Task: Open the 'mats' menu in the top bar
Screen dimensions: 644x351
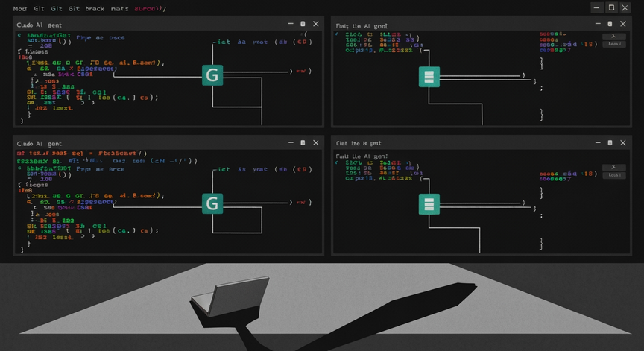Action: [119, 9]
